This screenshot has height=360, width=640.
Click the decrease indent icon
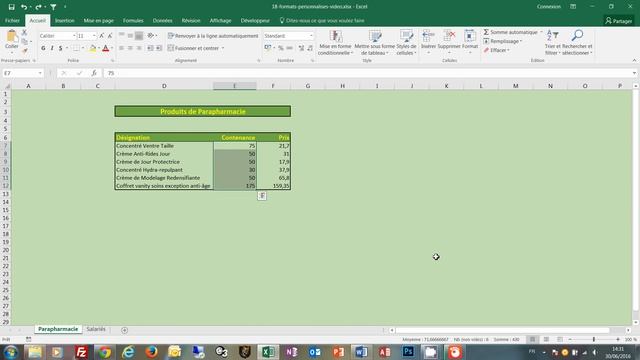tap(150, 48)
